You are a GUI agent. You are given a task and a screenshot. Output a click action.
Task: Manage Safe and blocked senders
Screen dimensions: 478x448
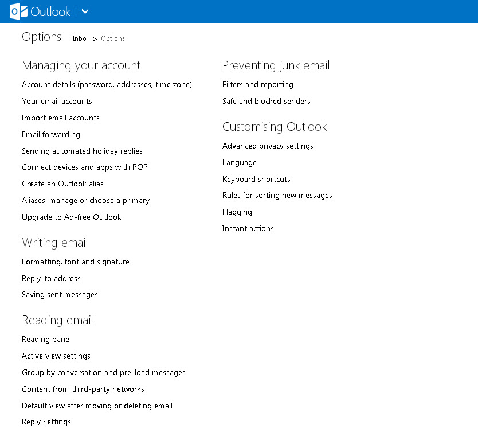click(x=266, y=101)
